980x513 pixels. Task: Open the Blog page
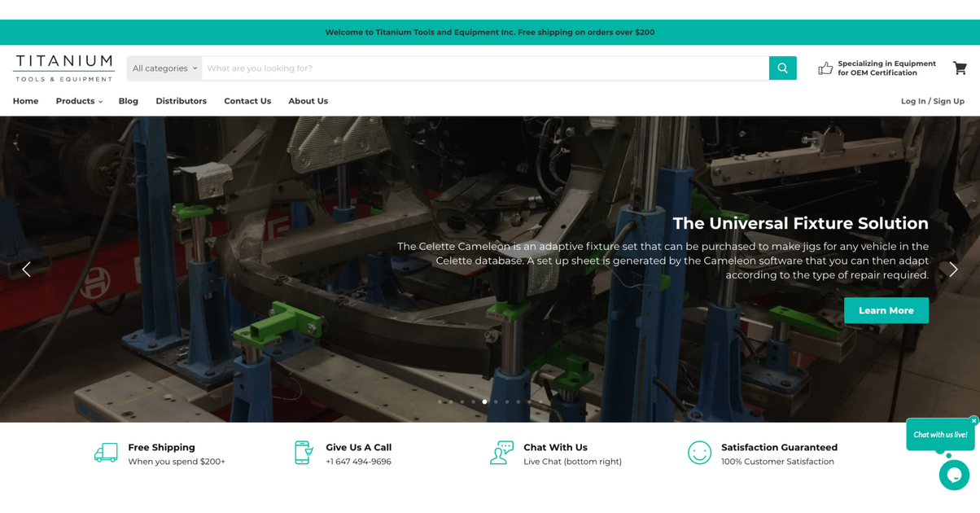click(129, 101)
